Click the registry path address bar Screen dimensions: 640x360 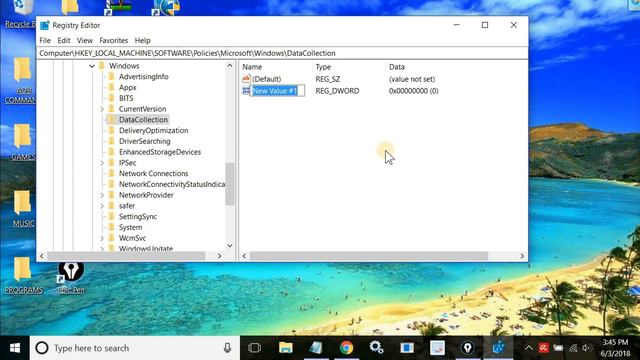coord(282,53)
